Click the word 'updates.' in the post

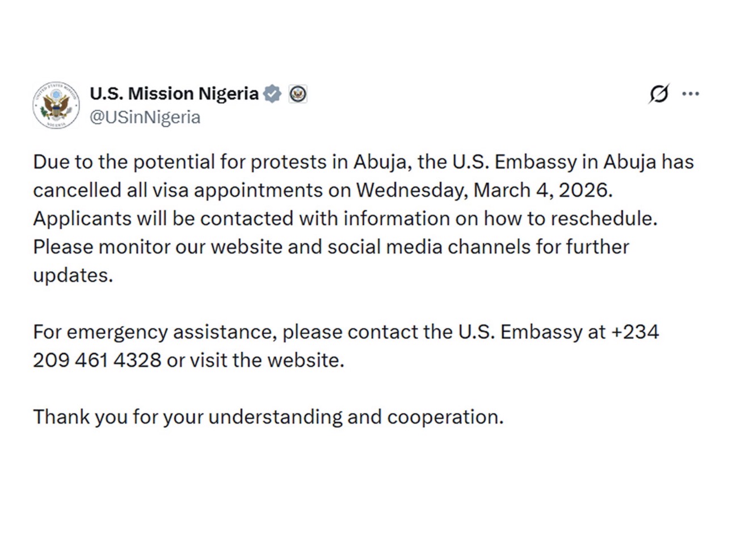pos(73,276)
